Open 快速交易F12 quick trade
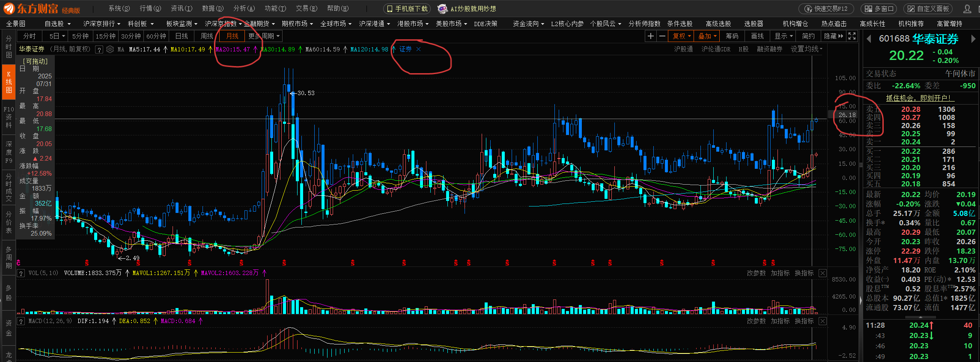980x362 pixels. pyautogui.click(x=826, y=9)
